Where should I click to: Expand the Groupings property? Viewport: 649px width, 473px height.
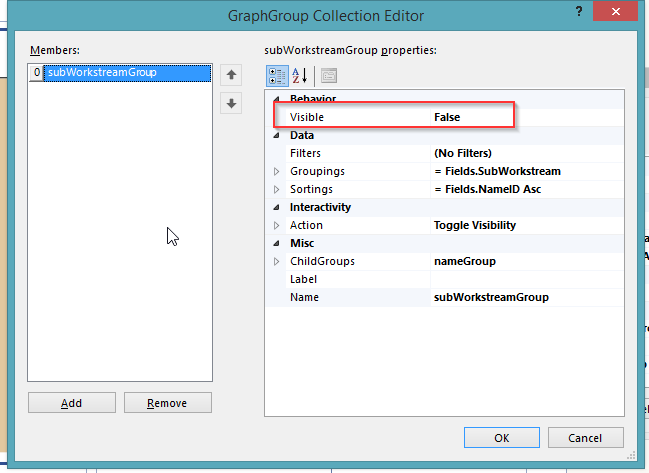(278, 171)
